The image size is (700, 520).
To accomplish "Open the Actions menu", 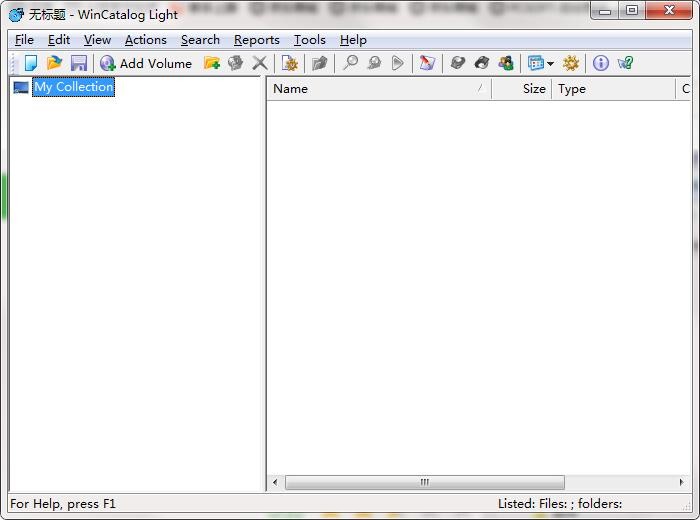I will pos(146,40).
